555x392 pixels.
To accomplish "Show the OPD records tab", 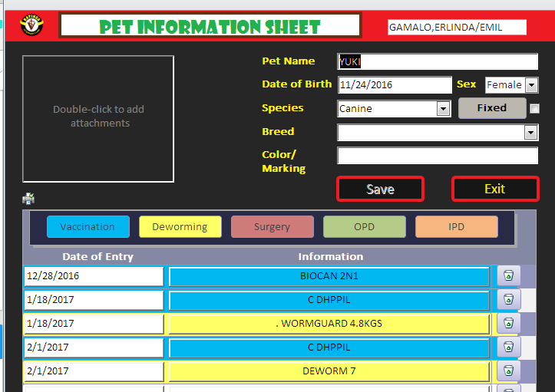I will pyautogui.click(x=364, y=227).
